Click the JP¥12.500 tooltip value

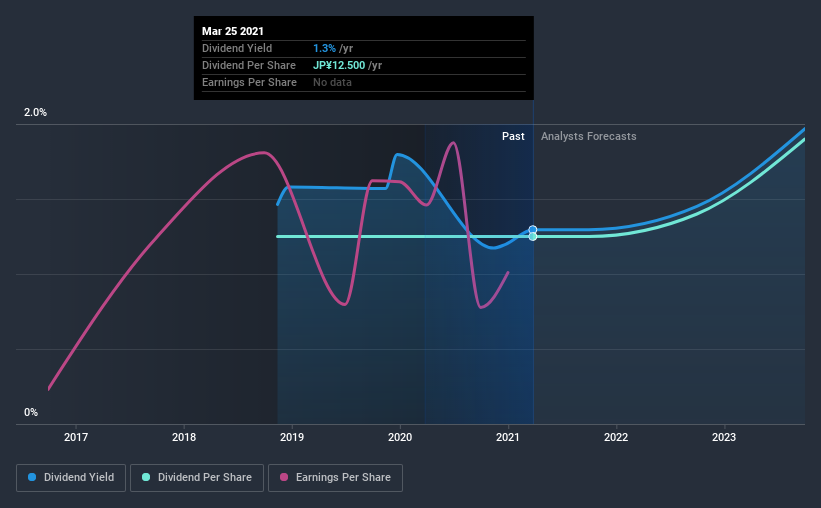pos(339,65)
